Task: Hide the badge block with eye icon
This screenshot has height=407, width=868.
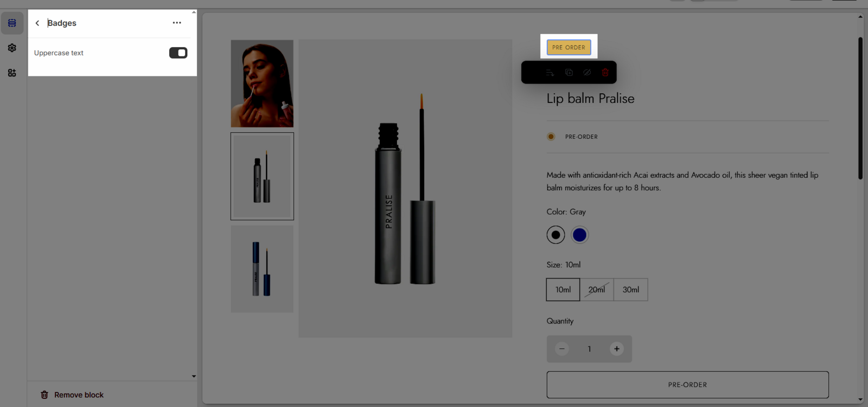Action: tap(587, 73)
